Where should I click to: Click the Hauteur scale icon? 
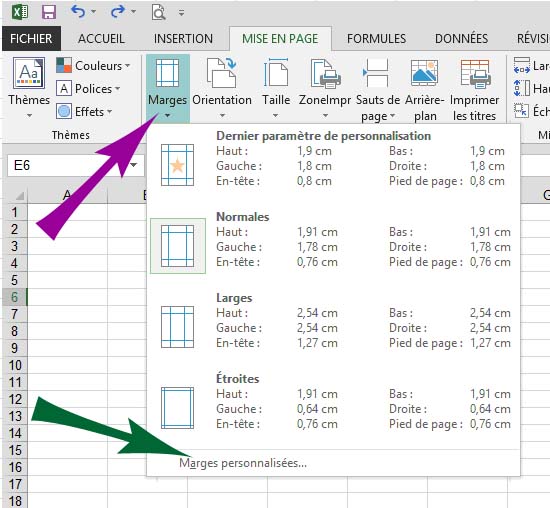(521, 88)
